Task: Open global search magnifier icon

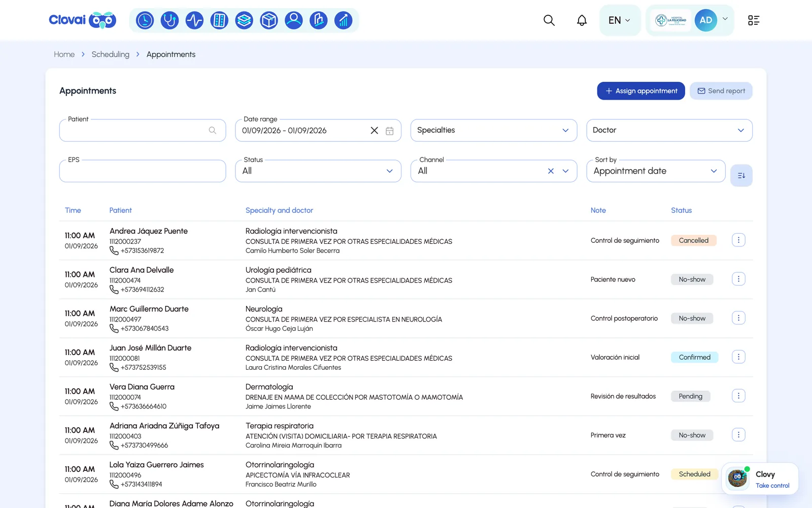Action: [549, 20]
